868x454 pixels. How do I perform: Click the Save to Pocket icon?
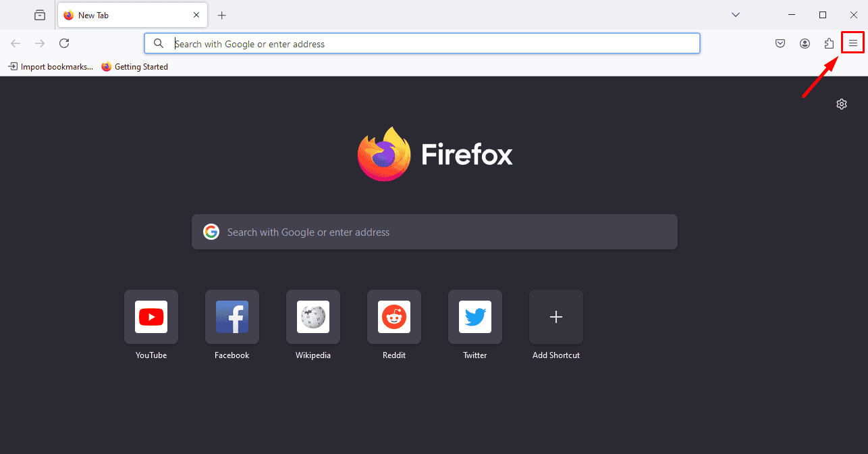point(780,43)
